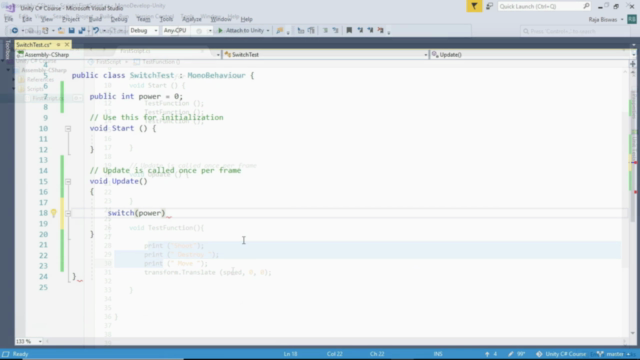Select the SwitchTest.cs tab
640x360 pixels.
(34, 44)
